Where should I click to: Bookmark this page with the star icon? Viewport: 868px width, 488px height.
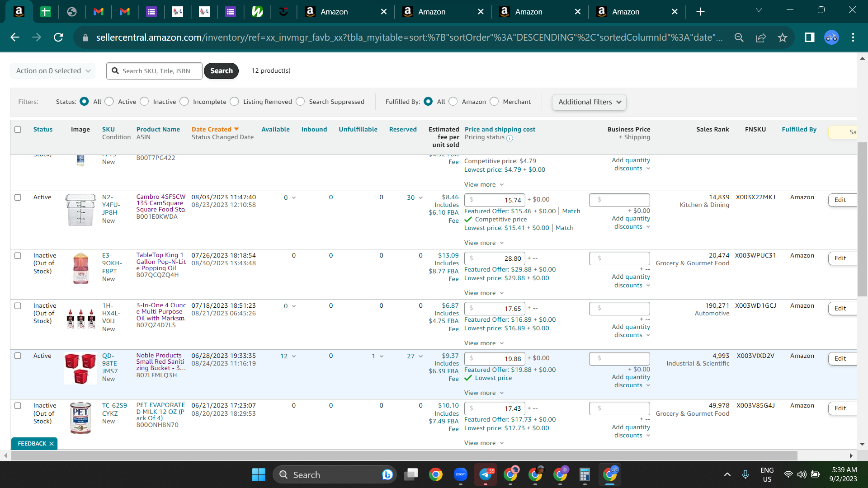(783, 38)
